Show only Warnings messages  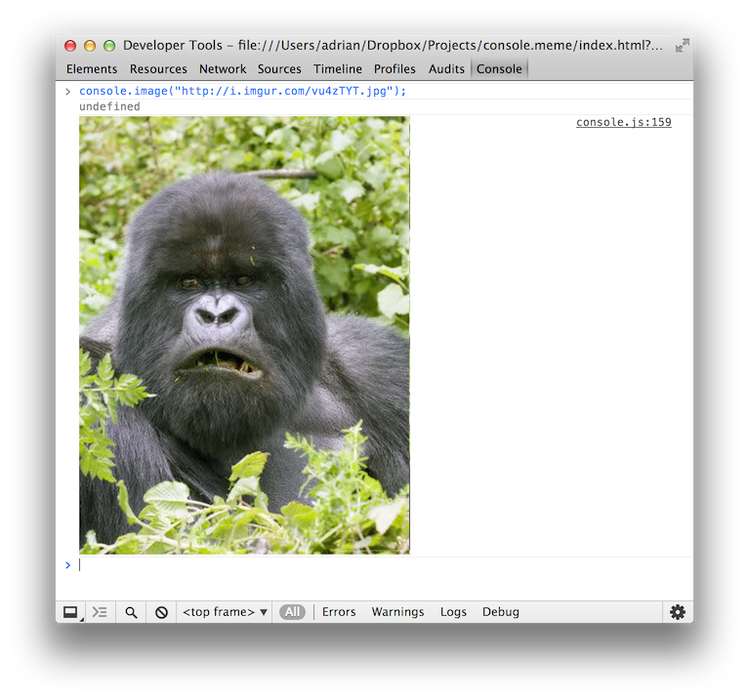point(397,612)
